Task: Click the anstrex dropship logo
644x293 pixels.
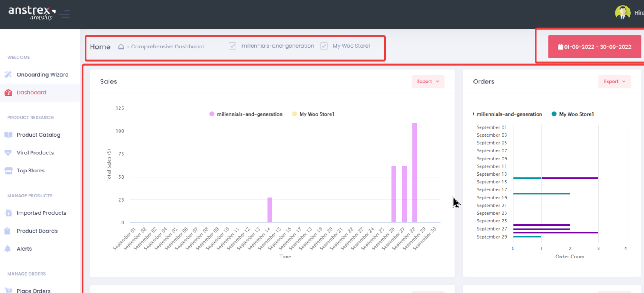Action: click(32, 12)
